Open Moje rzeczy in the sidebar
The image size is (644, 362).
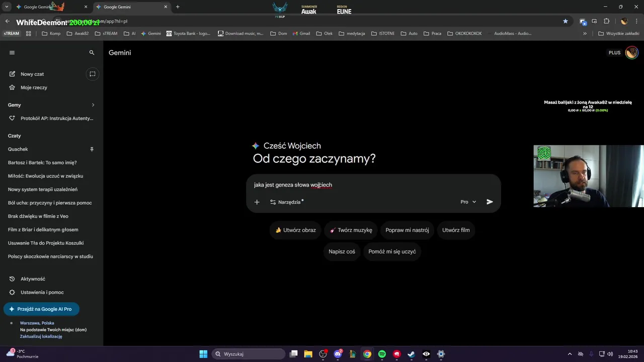point(34,87)
